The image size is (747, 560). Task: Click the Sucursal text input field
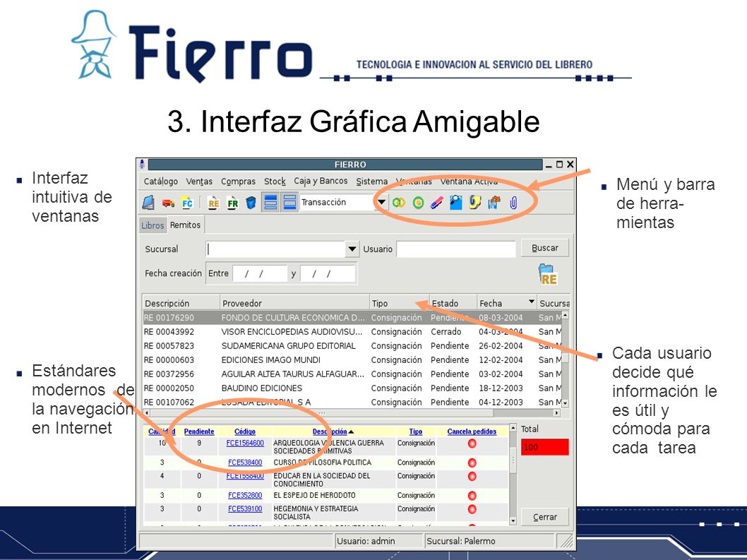tap(276, 249)
